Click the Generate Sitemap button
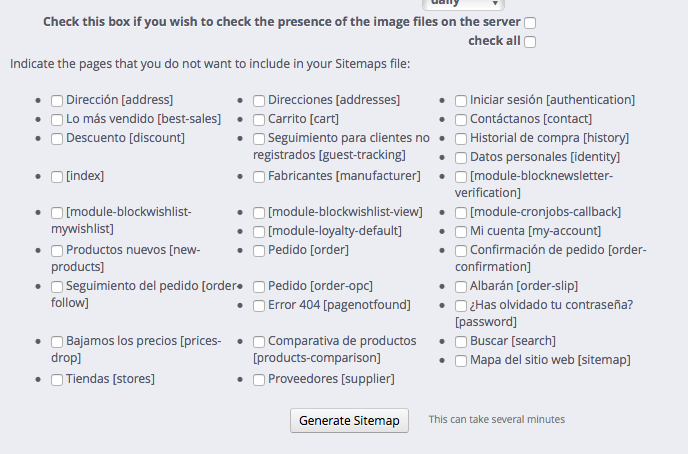 tap(349, 420)
